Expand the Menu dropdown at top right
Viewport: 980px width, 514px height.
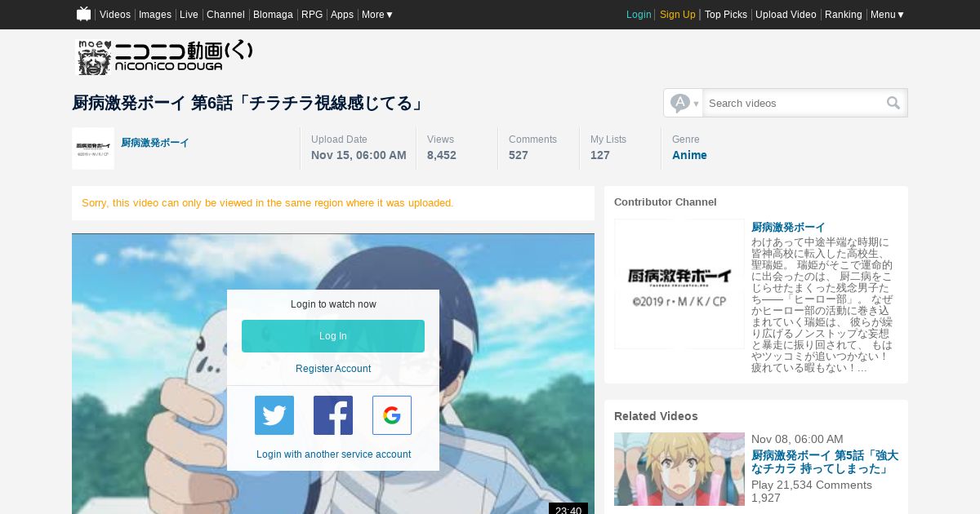tap(887, 15)
